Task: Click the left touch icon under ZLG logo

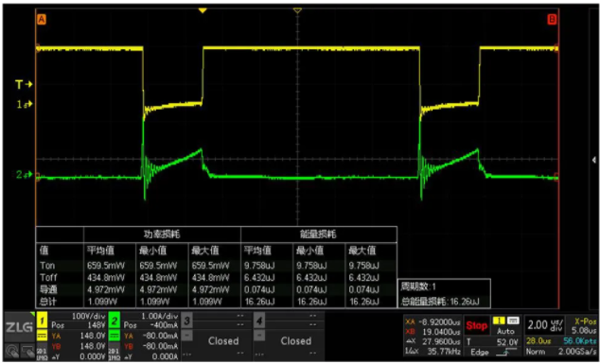Action: (13, 350)
